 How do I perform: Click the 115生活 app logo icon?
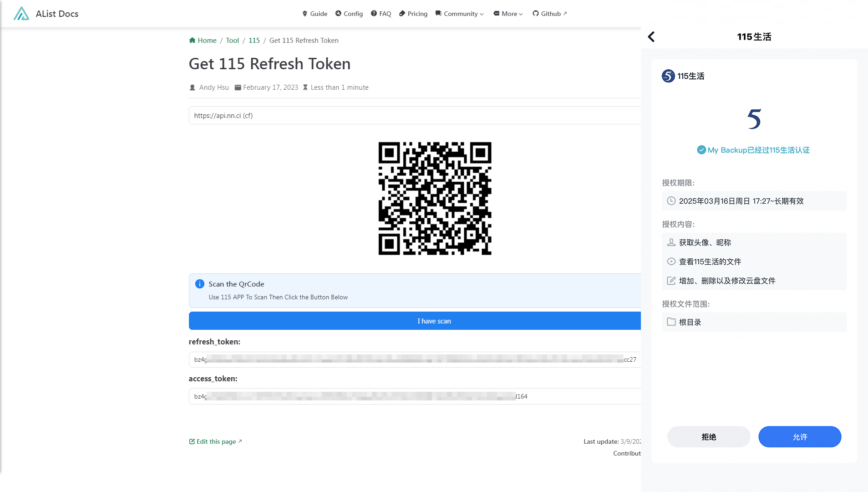[668, 76]
